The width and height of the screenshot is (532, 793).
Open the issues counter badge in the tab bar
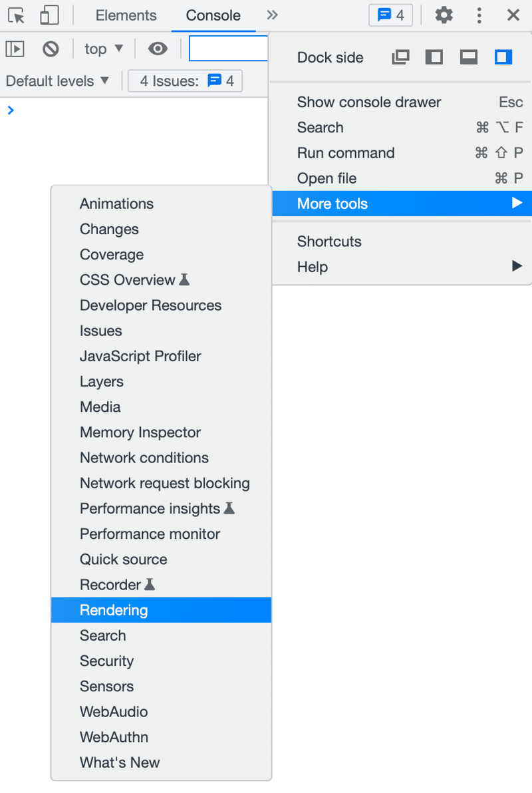pyautogui.click(x=391, y=15)
